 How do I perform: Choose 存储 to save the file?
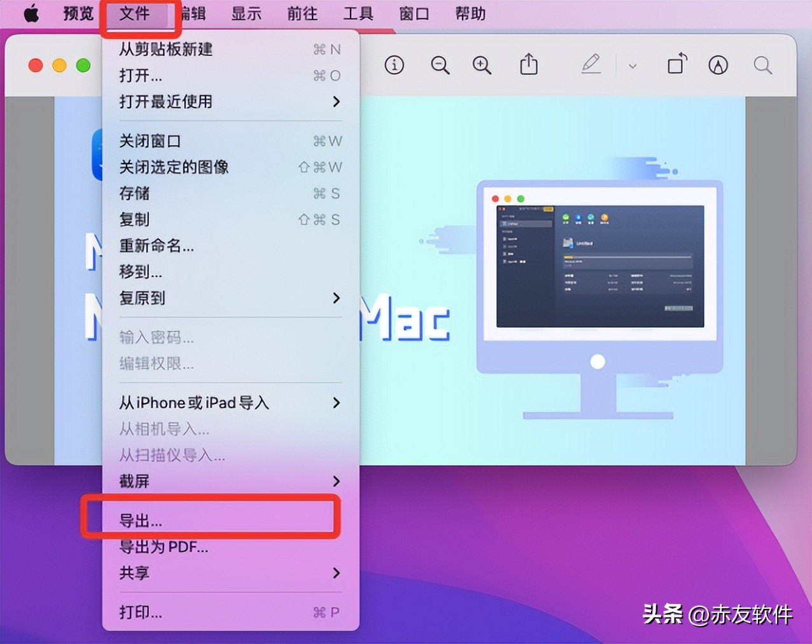134,193
